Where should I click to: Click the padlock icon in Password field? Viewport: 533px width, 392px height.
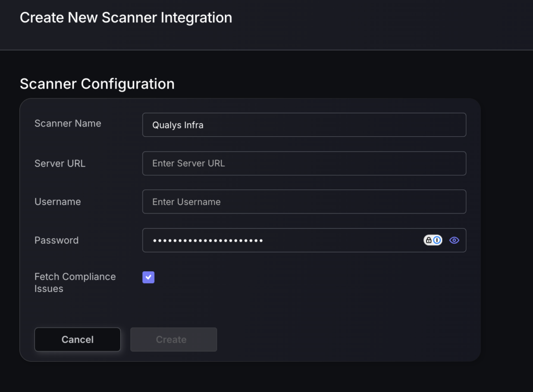429,240
